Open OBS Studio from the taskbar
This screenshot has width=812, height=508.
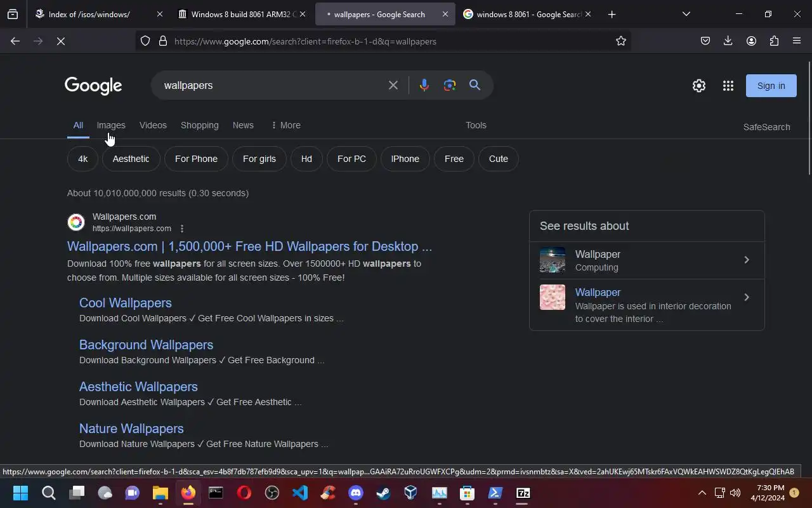pyautogui.click(x=272, y=493)
